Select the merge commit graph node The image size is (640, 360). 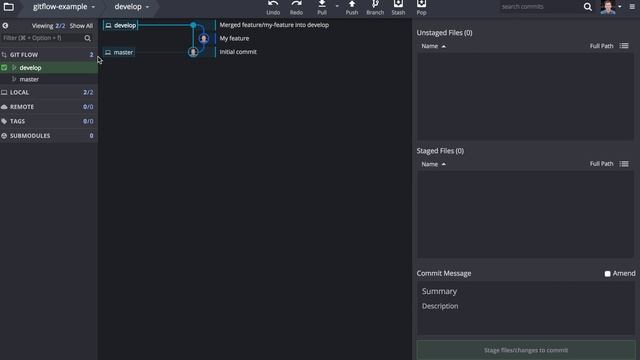(193, 25)
